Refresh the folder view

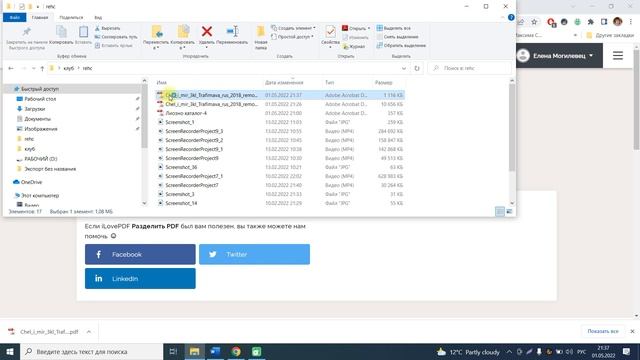(417, 68)
